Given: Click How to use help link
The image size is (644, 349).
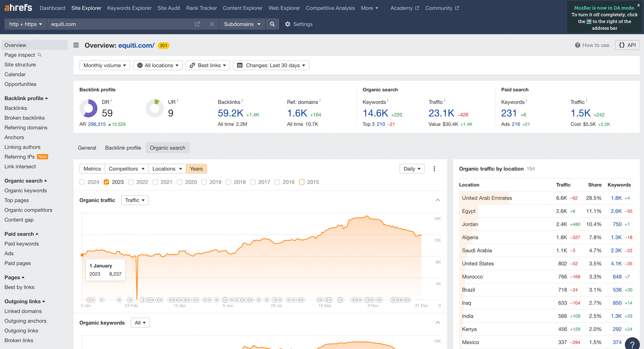Looking at the screenshot, I should point(592,45).
